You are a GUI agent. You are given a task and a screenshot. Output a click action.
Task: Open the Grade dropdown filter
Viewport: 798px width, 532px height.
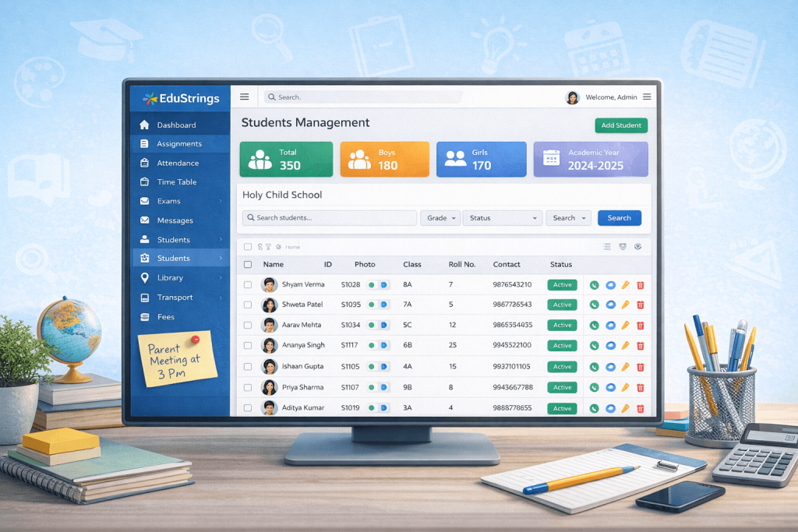click(440, 218)
